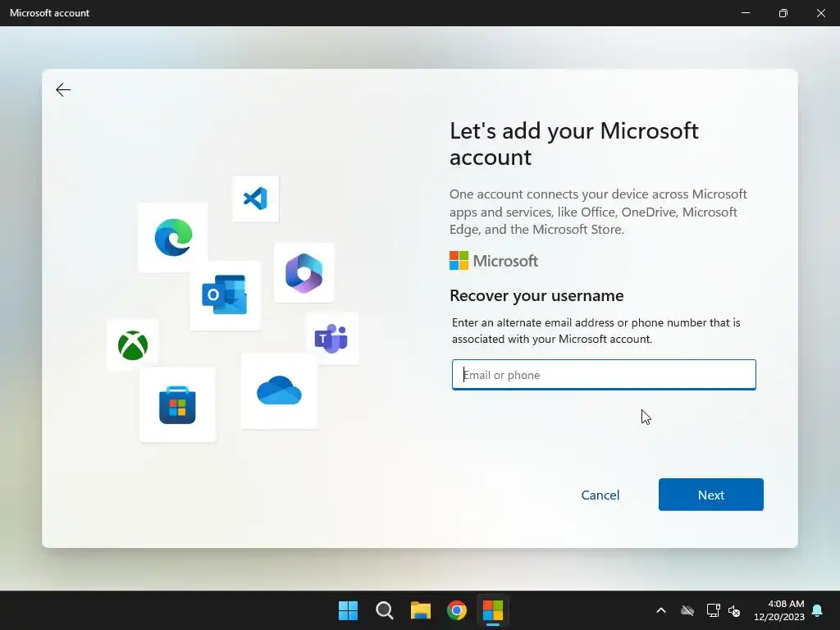The width and height of the screenshot is (840, 630).
Task: Close the Microsoft account window
Action: [x=820, y=13]
